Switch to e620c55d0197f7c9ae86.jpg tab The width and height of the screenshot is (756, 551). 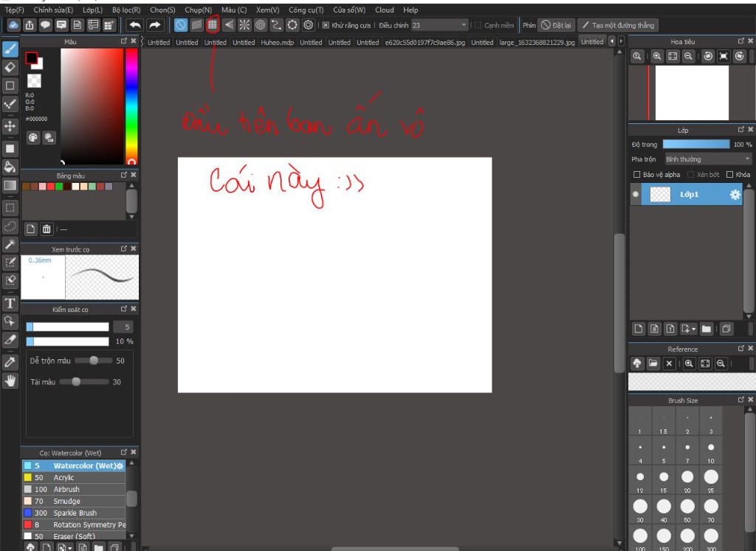tap(425, 42)
